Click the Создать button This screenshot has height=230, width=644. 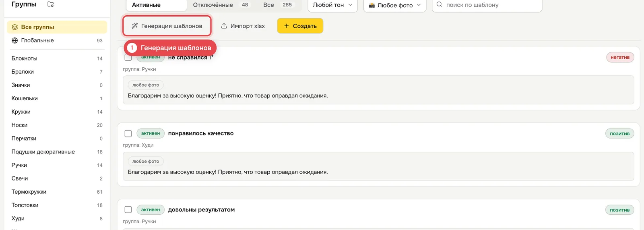300,26
